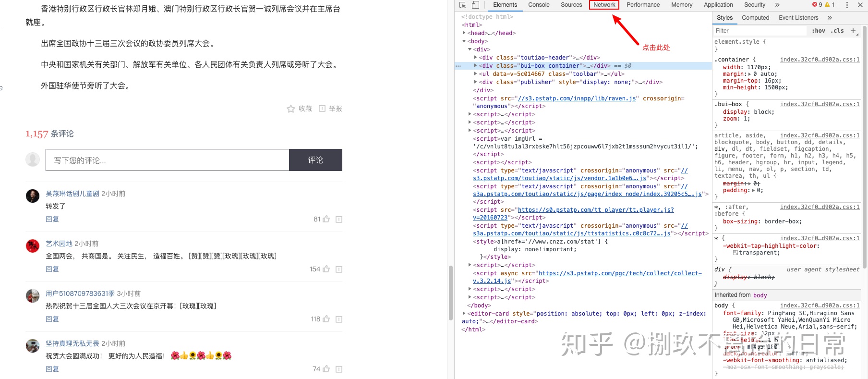Expand the margin shorthand under .container rule
The width and height of the screenshot is (868, 379).
click(750, 74)
